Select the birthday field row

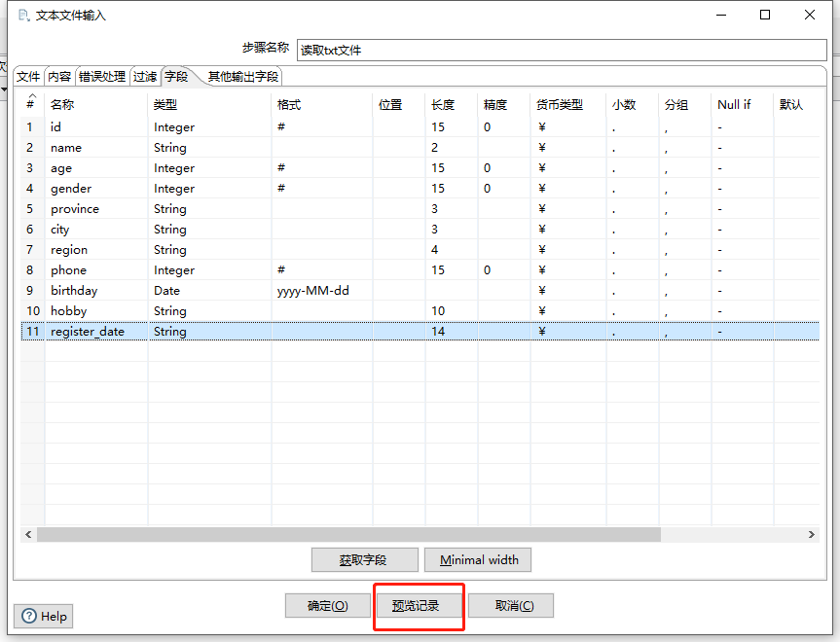[x=74, y=291]
